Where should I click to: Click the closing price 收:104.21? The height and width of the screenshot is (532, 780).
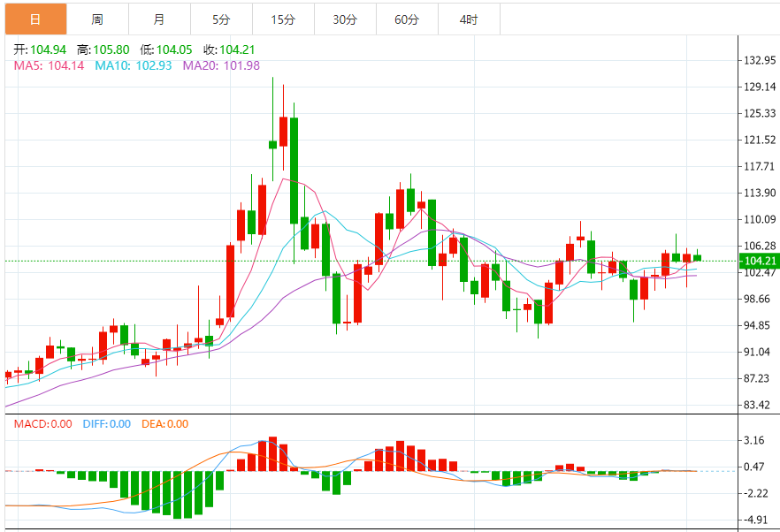[x=229, y=49]
